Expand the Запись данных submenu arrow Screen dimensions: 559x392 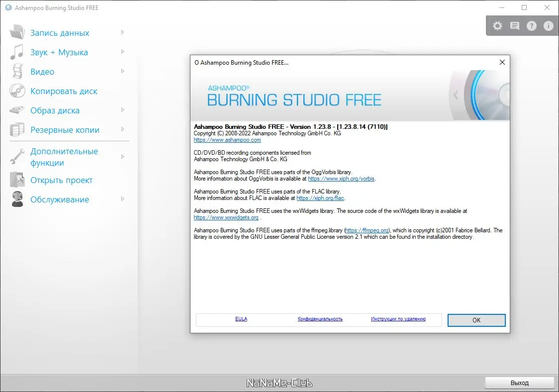tap(123, 32)
